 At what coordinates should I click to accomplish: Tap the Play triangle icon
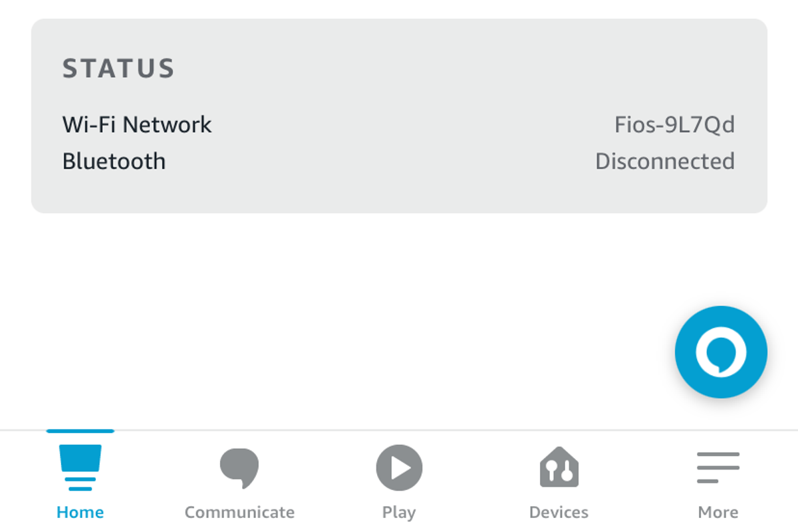(x=398, y=467)
